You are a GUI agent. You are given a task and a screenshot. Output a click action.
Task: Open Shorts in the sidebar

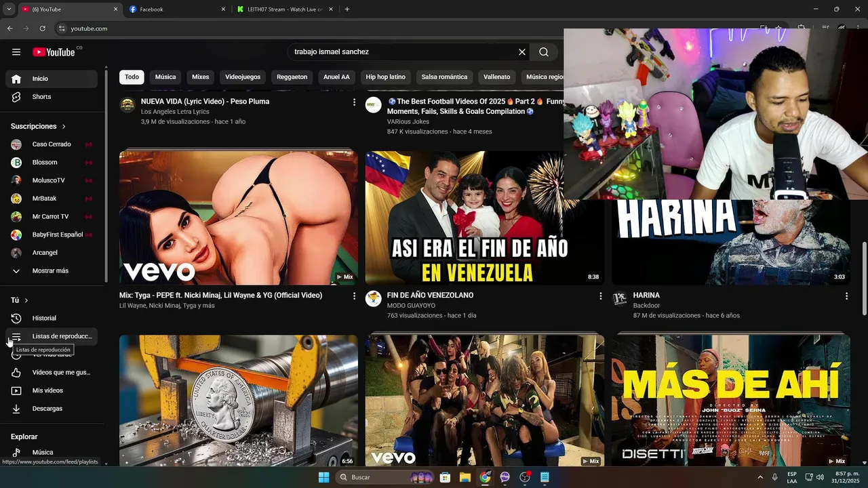[52, 97]
